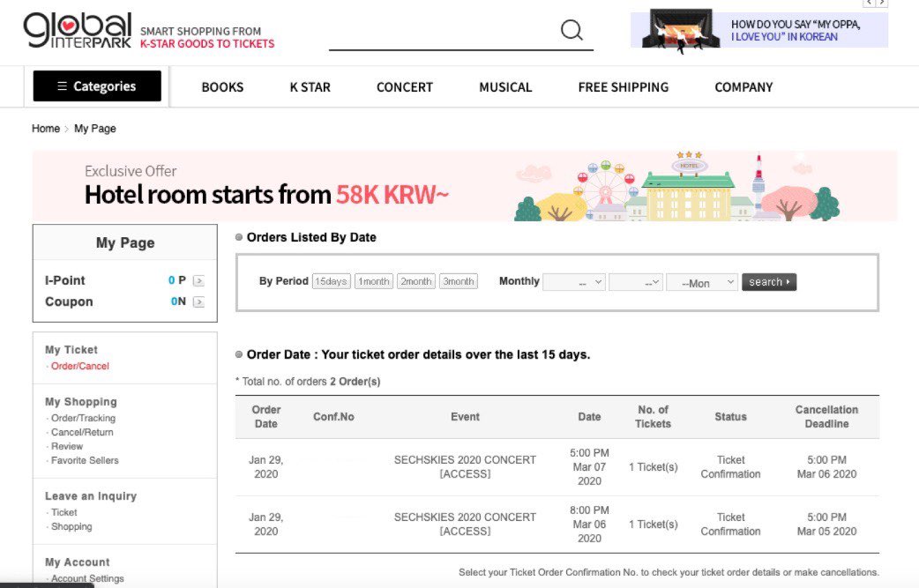Click the previous banner arrow
Image resolution: width=919 pixels, height=588 pixels.
click(x=869, y=3)
